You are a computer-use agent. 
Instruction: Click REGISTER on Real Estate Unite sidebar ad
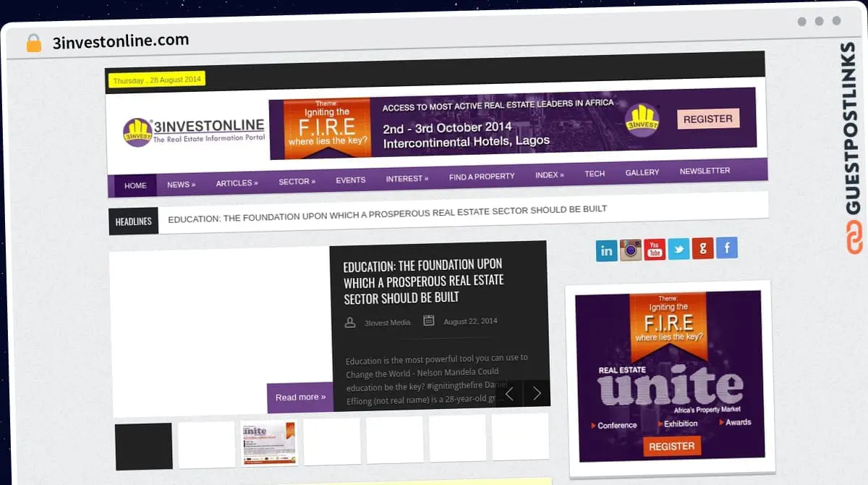click(x=671, y=447)
